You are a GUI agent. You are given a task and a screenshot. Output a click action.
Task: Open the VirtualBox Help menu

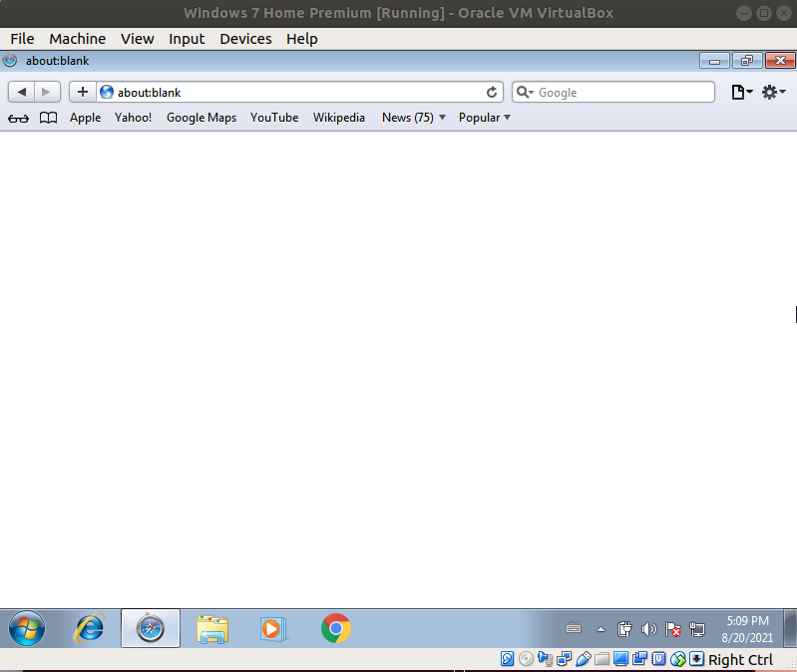coord(302,39)
